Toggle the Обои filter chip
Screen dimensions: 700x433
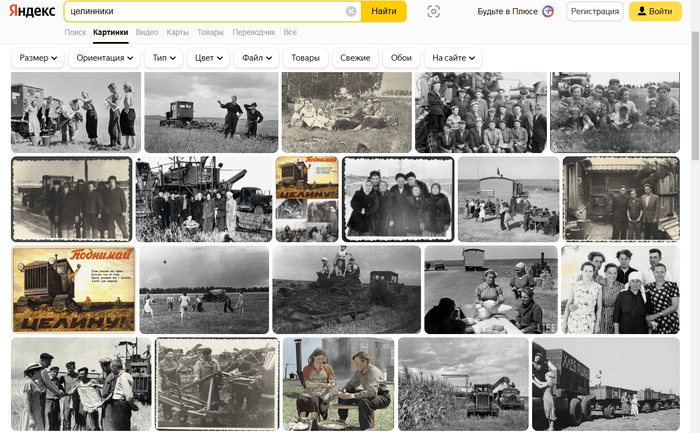pos(400,58)
